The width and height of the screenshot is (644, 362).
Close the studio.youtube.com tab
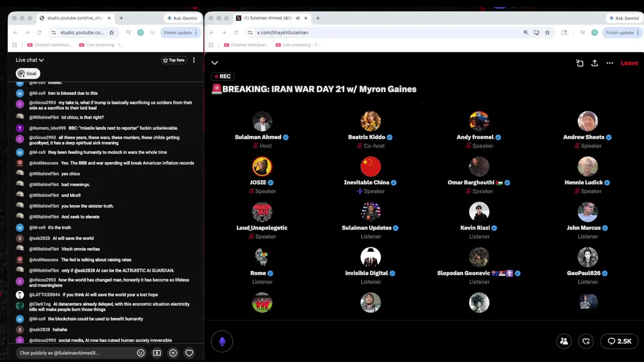pyautogui.click(x=109, y=18)
